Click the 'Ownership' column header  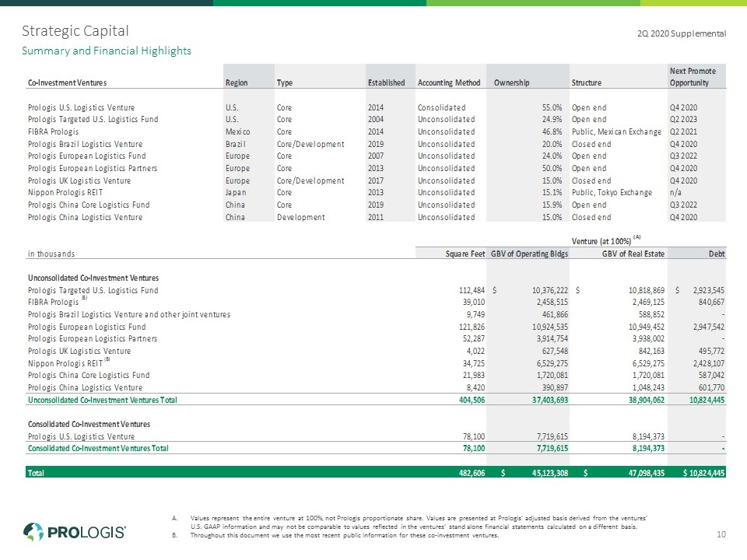[x=511, y=83]
